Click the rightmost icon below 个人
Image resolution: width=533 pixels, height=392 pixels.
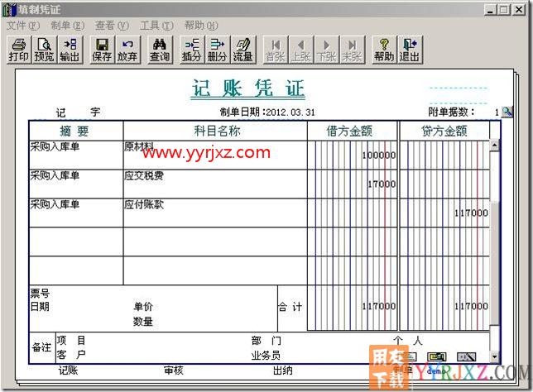[x=467, y=356]
